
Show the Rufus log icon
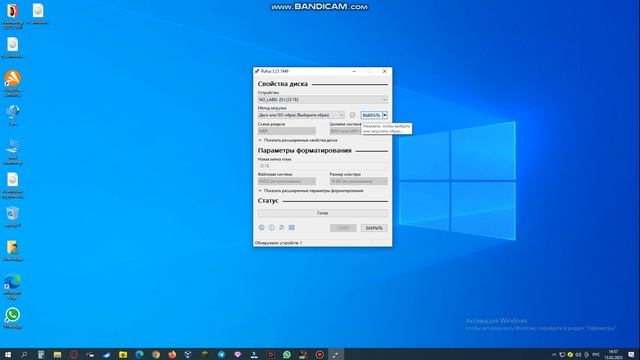[x=291, y=227]
